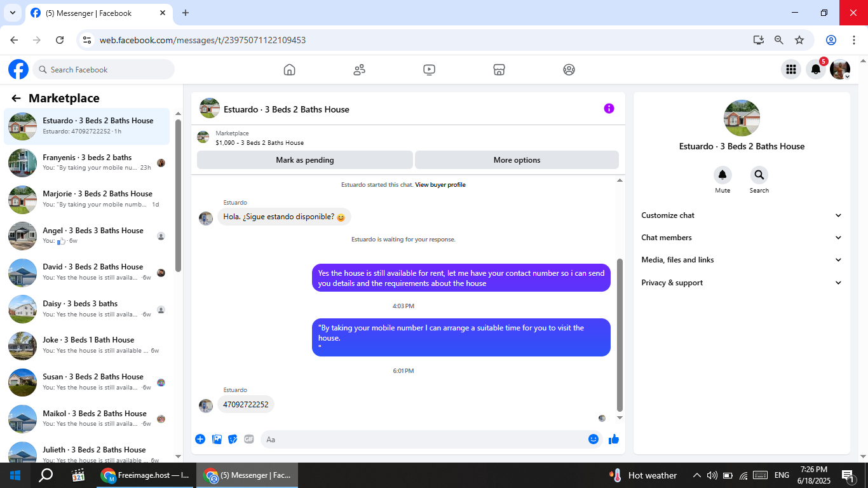Reload the page with the browser refresh icon
Screen dimensions: 868x488
click(60, 40)
